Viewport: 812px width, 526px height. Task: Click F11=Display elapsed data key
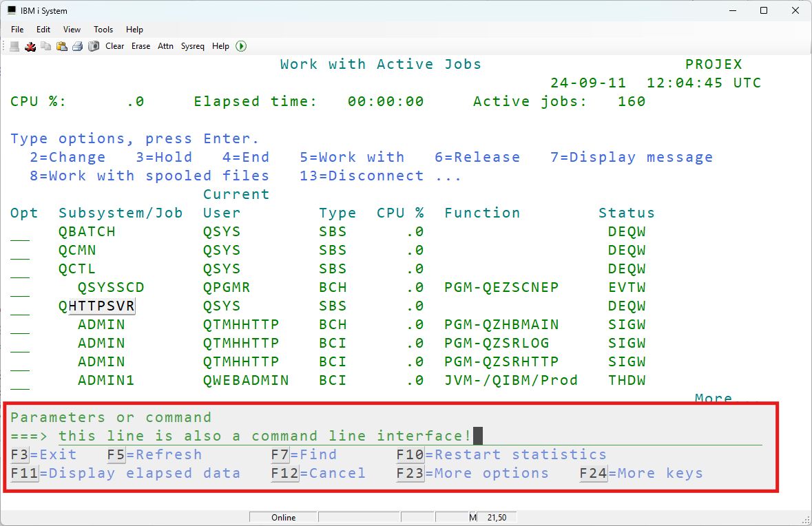click(125, 473)
